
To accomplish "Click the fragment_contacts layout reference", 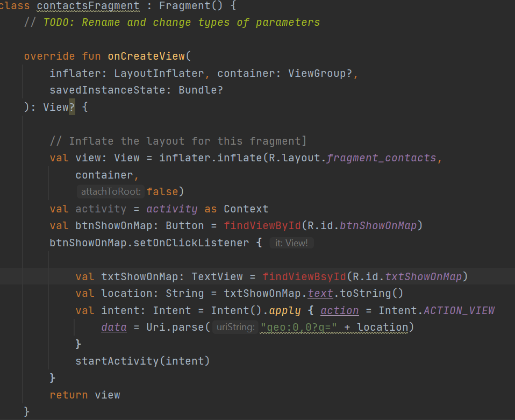I will pos(381,158).
